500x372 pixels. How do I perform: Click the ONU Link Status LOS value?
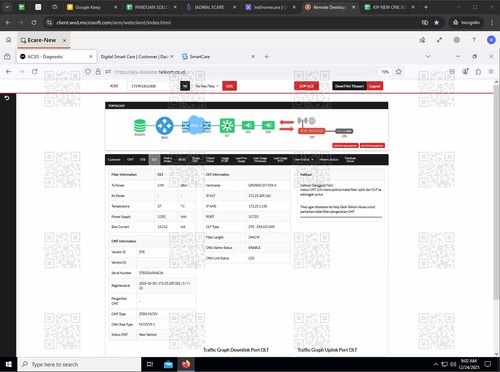[251, 258]
